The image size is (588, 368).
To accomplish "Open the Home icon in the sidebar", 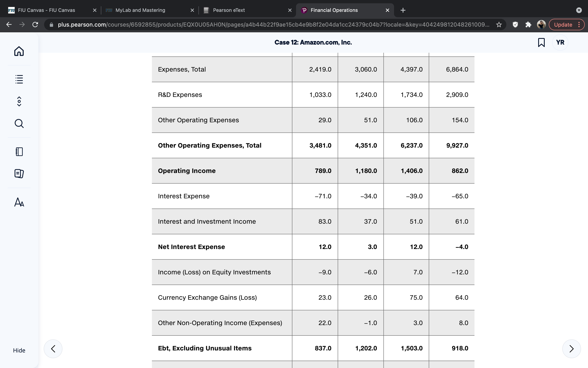I will tap(19, 51).
